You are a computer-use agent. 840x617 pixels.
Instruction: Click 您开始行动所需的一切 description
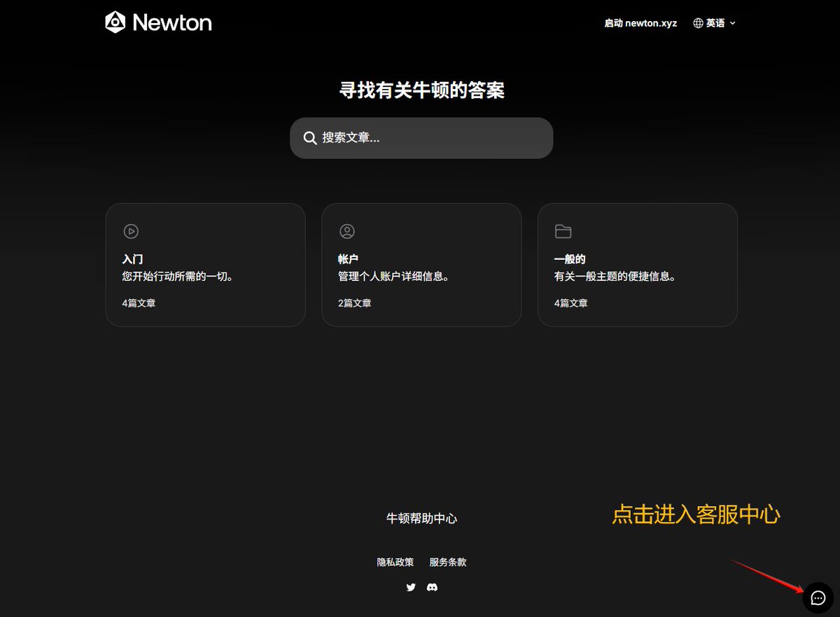click(x=177, y=277)
